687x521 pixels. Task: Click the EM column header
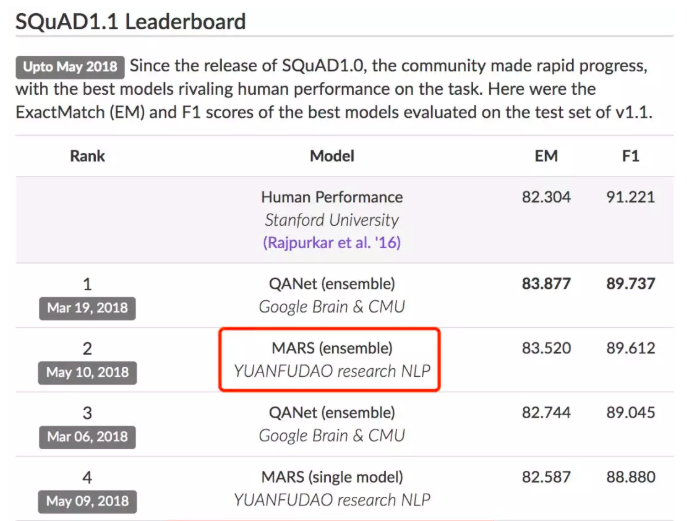click(546, 156)
